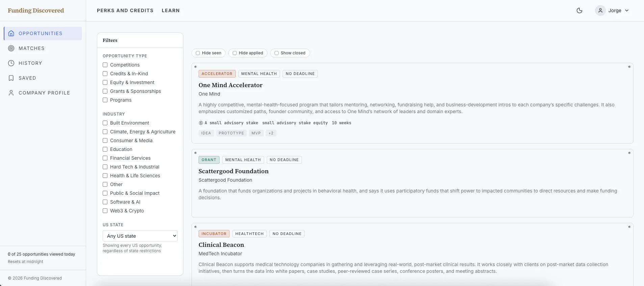This screenshot has width=644, height=286.
Task: Check the Competitions filter checkbox
Action: tap(105, 65)
